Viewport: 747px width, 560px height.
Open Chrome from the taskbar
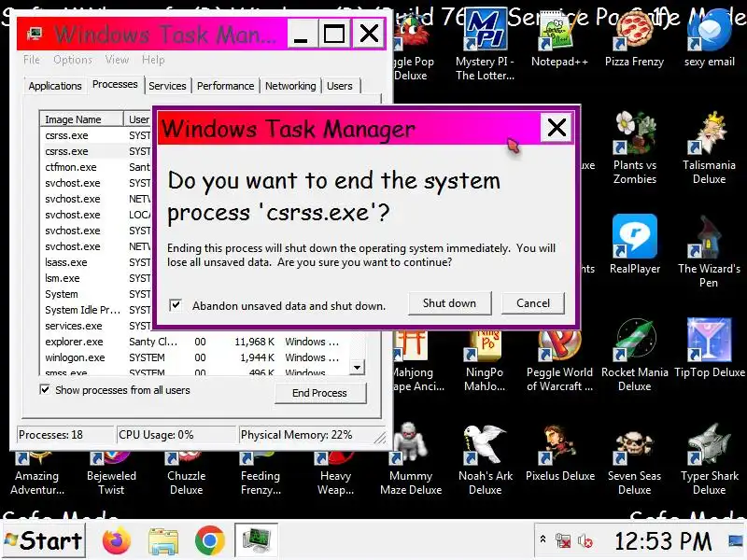(209, 541)
